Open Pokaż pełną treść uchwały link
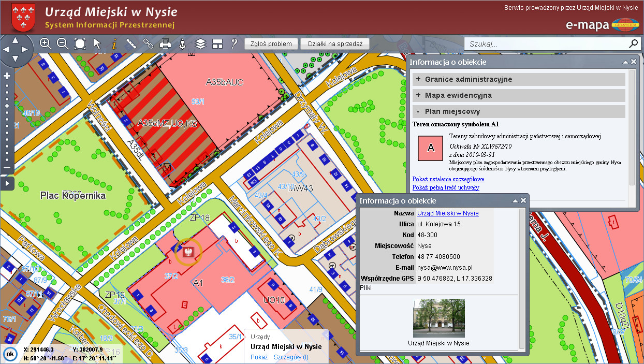This screenshot has width=644, height=364. click(x=446, y=187)
